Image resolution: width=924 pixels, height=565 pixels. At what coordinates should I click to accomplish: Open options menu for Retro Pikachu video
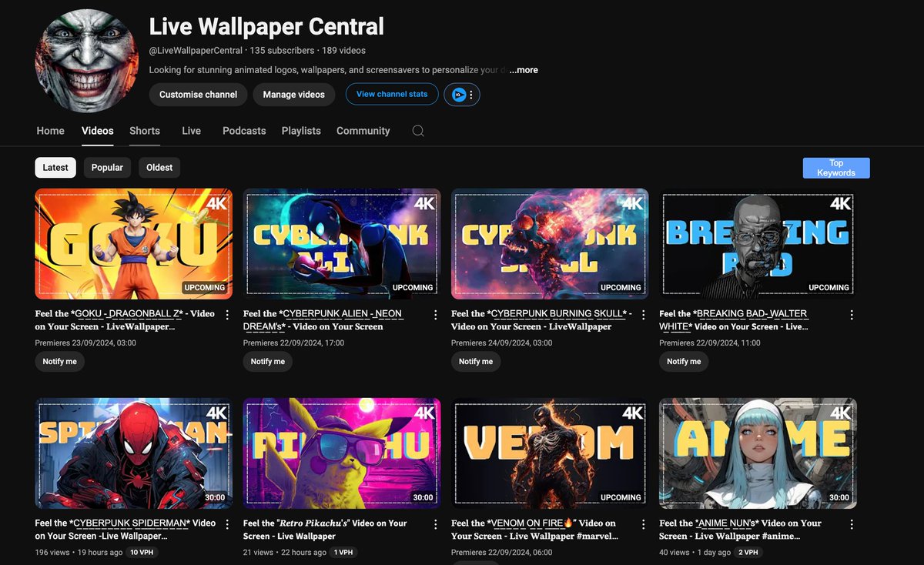pyautogui.click(x=435, y=524)
